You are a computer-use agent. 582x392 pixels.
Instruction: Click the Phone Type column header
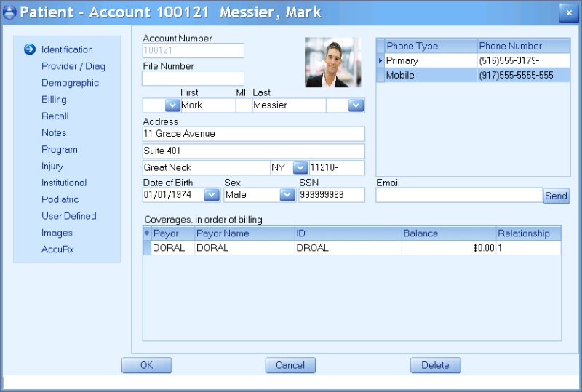tap(431, 46)
